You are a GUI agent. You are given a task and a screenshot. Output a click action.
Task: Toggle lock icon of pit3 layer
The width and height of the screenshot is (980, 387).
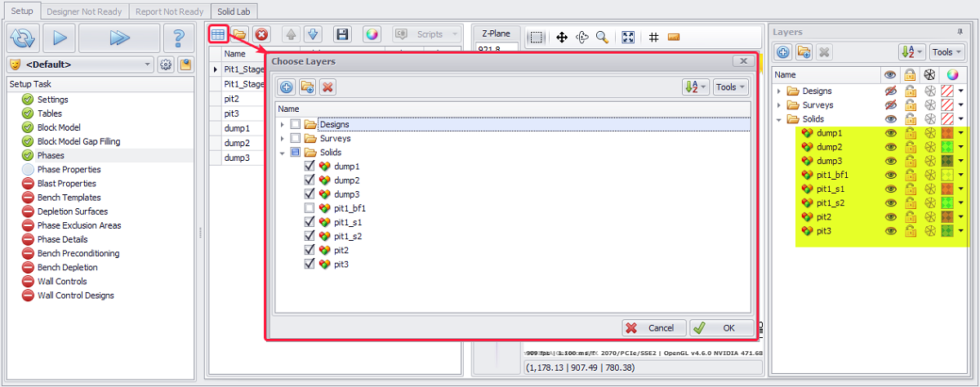(910, 231)
